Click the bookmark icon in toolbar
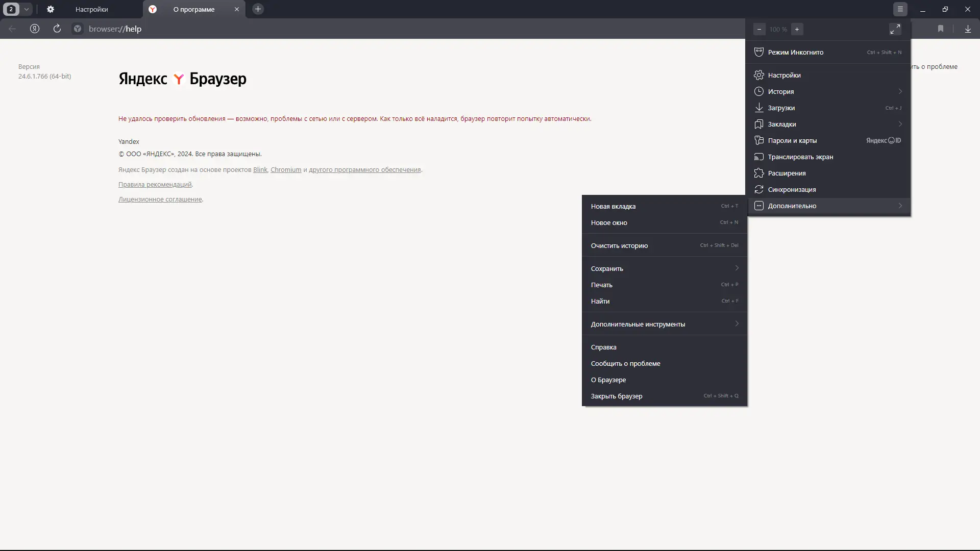This screenshot has width=980, height=551. click(940, 29)
